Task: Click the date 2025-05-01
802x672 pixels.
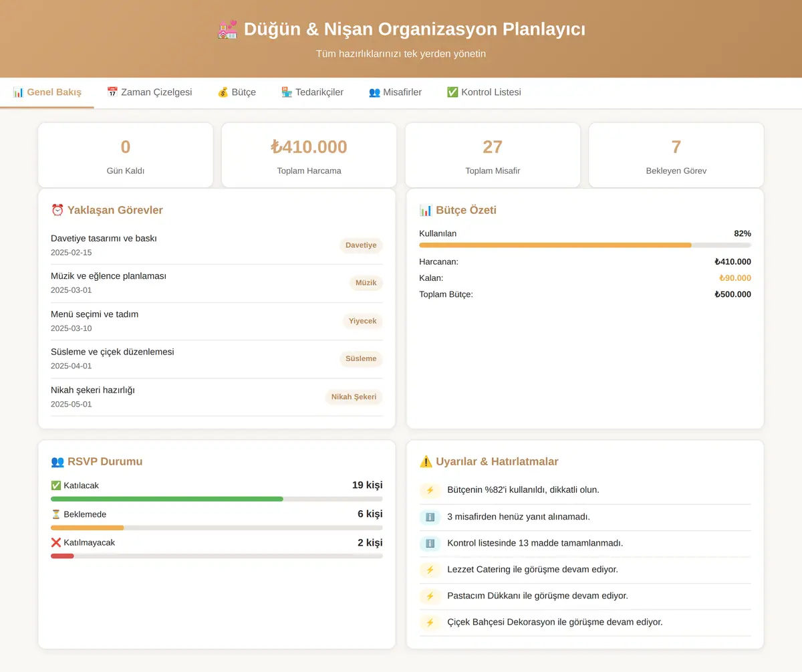Action: click(71, 405)
